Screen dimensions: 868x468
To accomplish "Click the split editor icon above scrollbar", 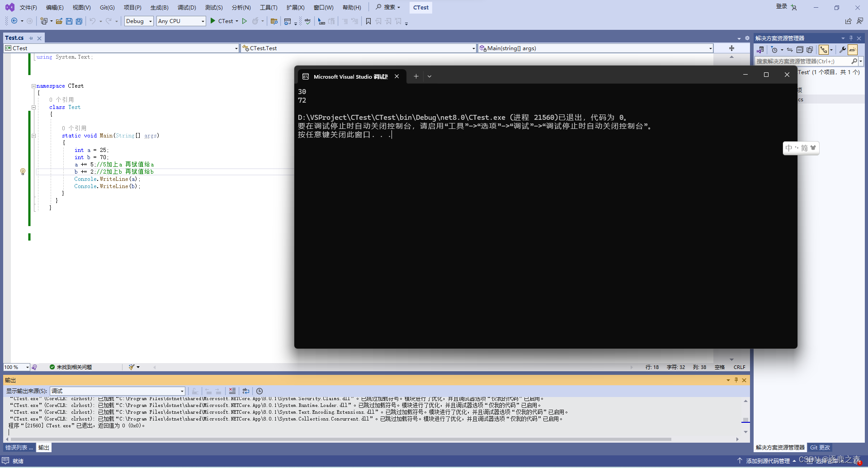I will point(731,48).
